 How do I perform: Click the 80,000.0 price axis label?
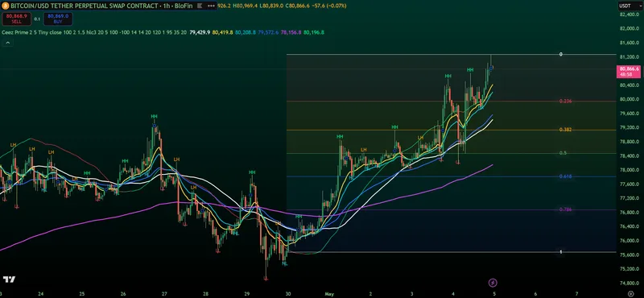click(x=630, y=99)
